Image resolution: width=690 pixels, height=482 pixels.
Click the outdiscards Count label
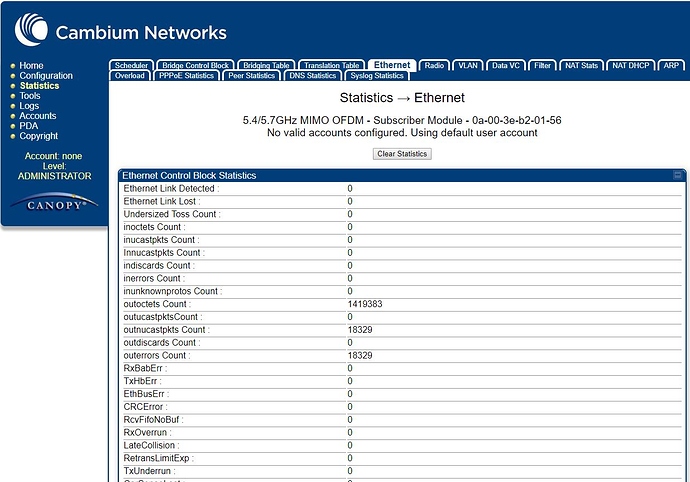(x=161, y=342)
